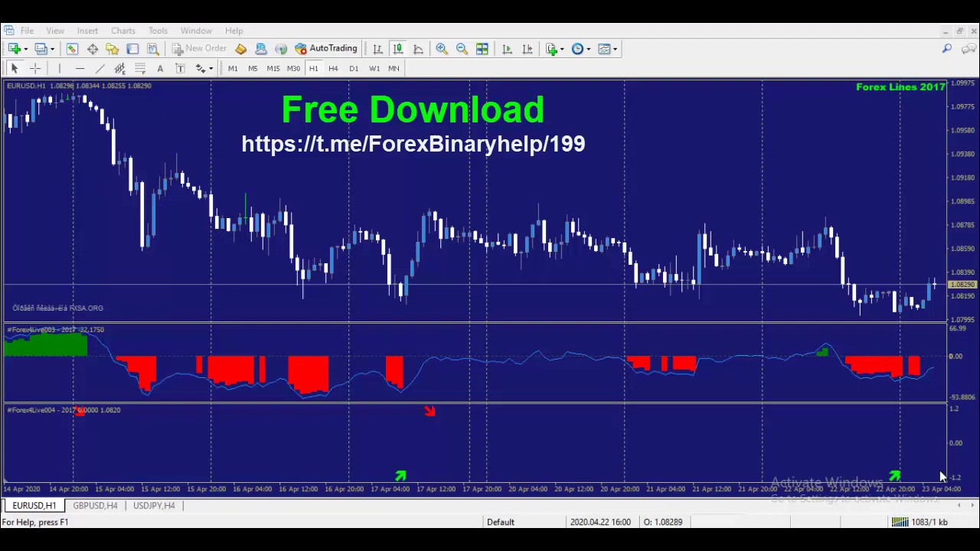The image size is (980, 551).
Task: Switch chart to Candlesticks mode
Action: click(397, 49)
